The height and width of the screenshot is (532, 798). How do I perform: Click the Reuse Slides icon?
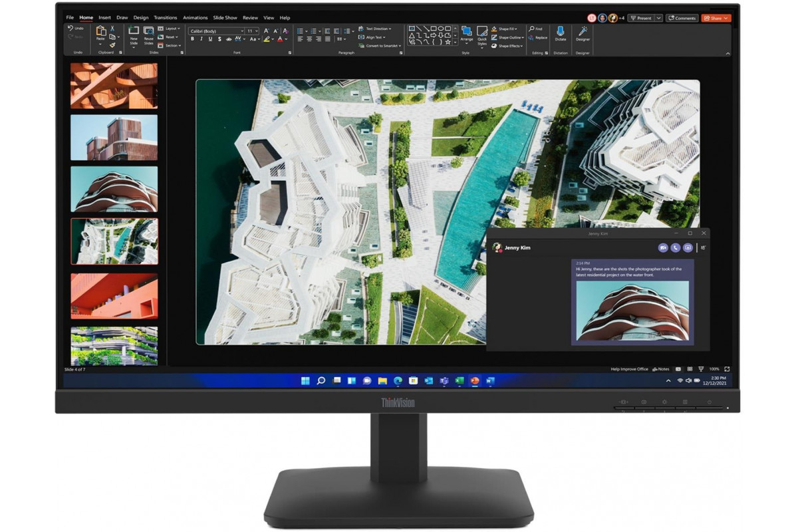click(x=148, y=35)
